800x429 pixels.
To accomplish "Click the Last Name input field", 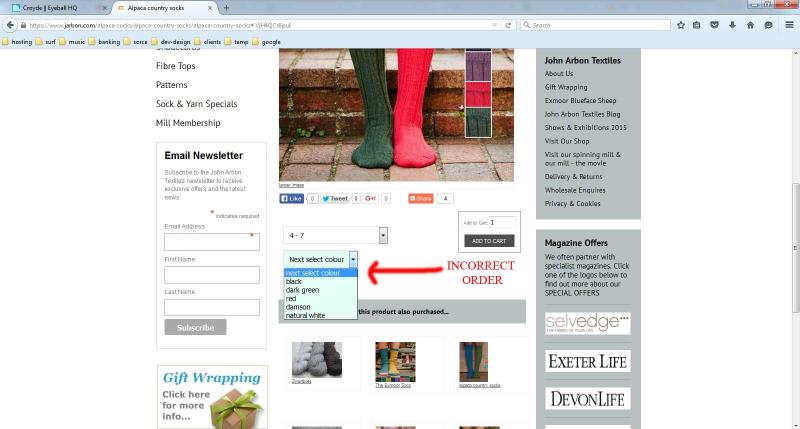I will pyautogui.click(x=212, y=308).
